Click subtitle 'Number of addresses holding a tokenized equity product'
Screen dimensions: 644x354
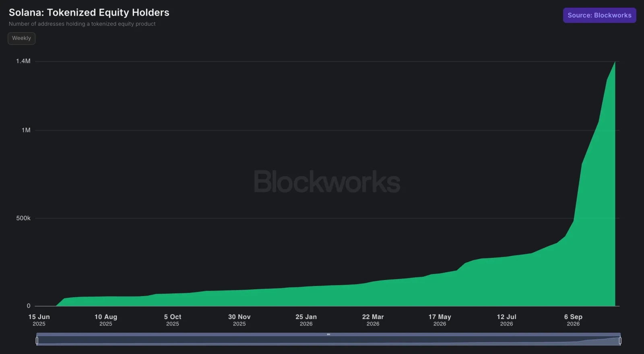click(82, 24)
